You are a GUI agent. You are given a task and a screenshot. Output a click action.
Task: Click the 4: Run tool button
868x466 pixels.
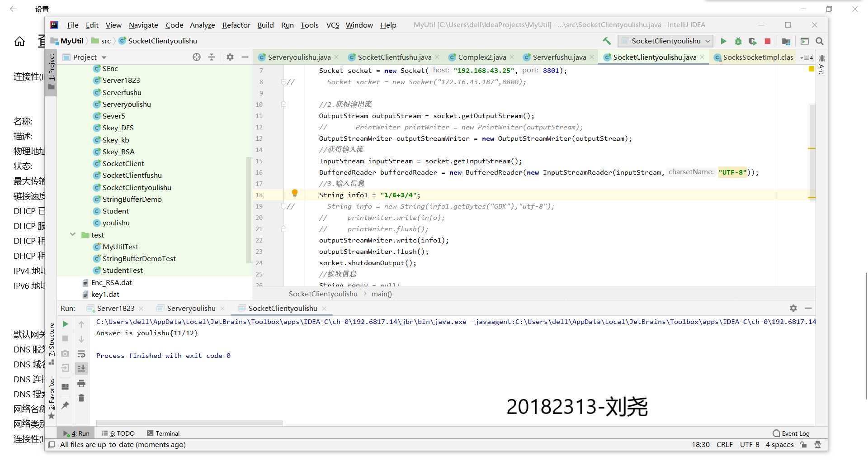point(76,433)
